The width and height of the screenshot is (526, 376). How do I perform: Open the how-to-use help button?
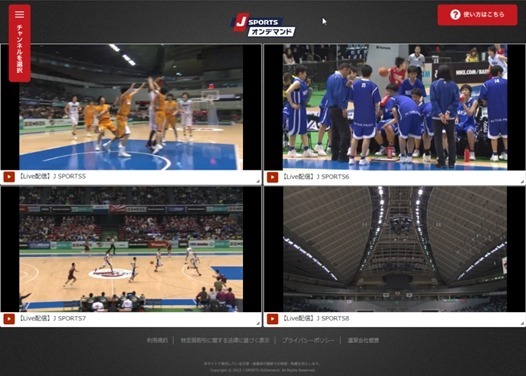point(477,15)
